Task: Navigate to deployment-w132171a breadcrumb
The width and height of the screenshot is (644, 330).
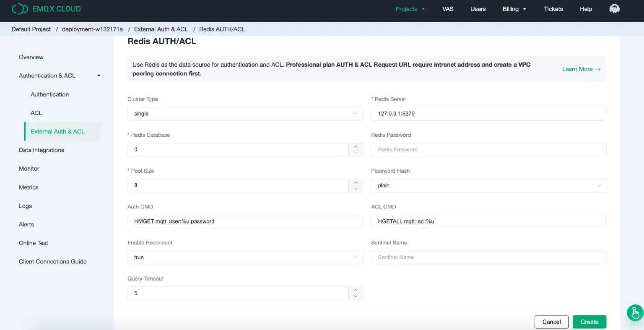Action: (92, 29)
